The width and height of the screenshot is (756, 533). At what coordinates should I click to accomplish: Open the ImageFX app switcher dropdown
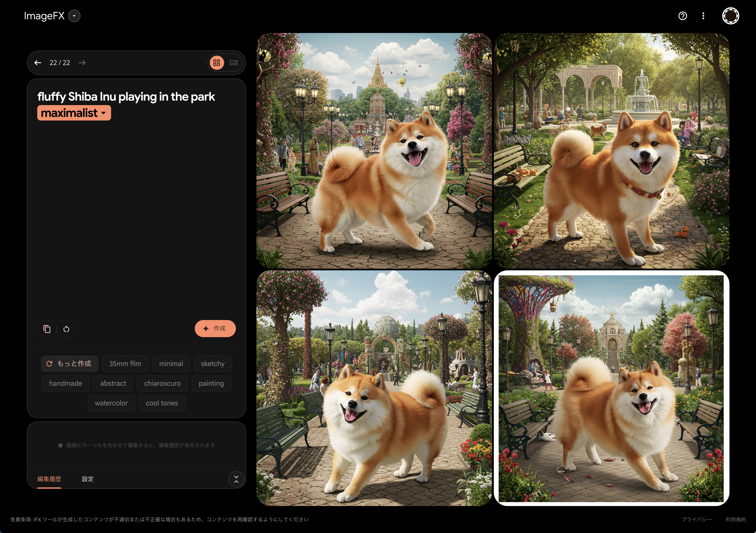click(74, 16)
